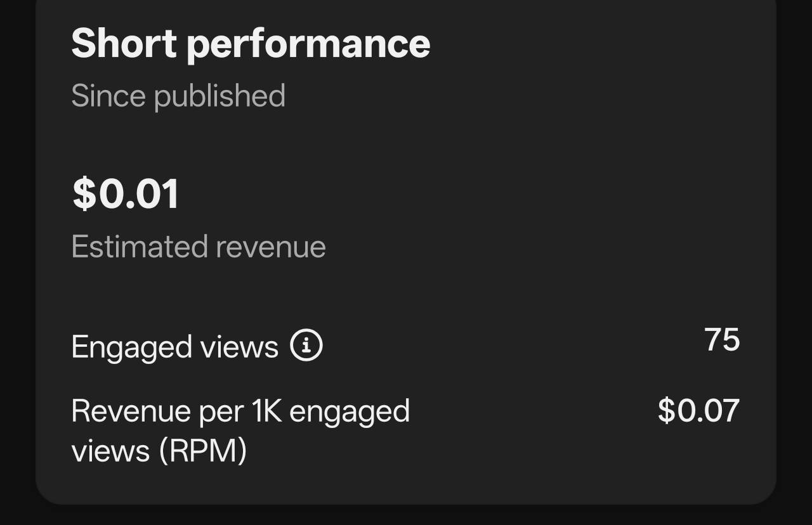This screenshot has width=812, height=525.
Task: Tap the word "Short" in the heading
Action: [123, 43]
